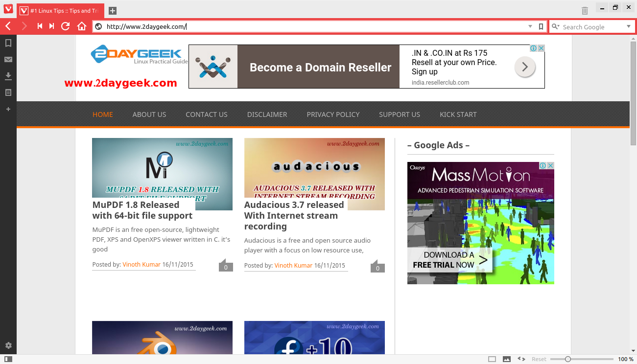
Task: Open the Notes panel in sidebar
Action: pos(8,92)
